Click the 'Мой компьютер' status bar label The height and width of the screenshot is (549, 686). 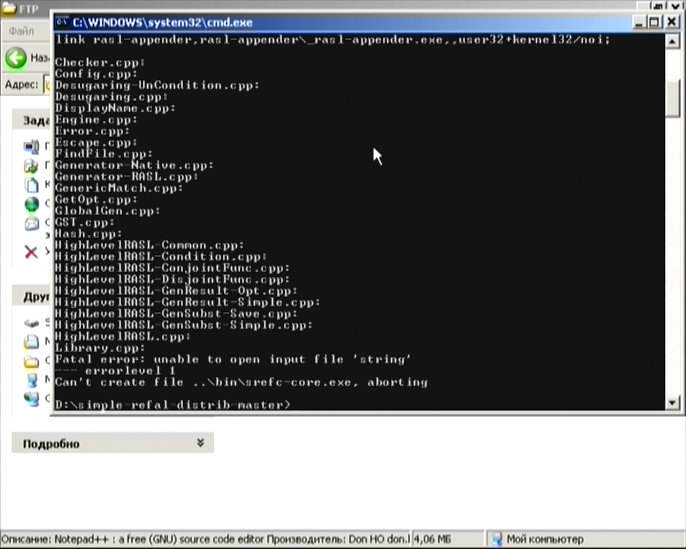point(545,539)
